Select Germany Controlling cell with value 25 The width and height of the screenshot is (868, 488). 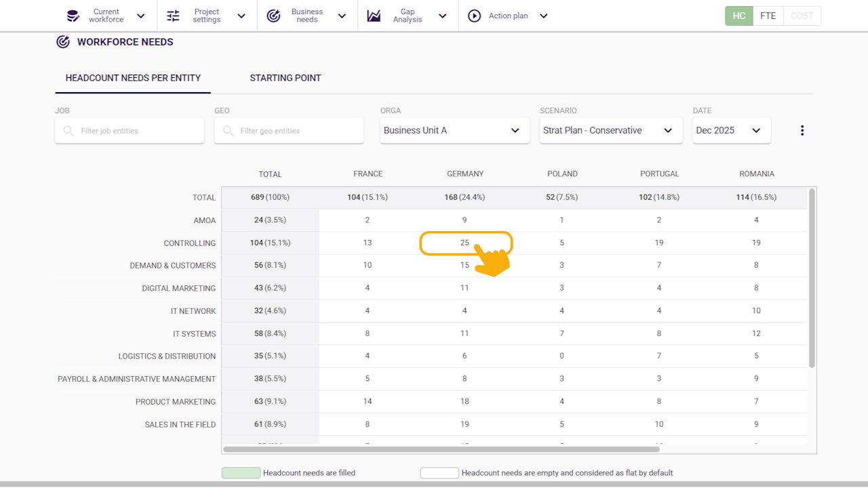(465, 243)
